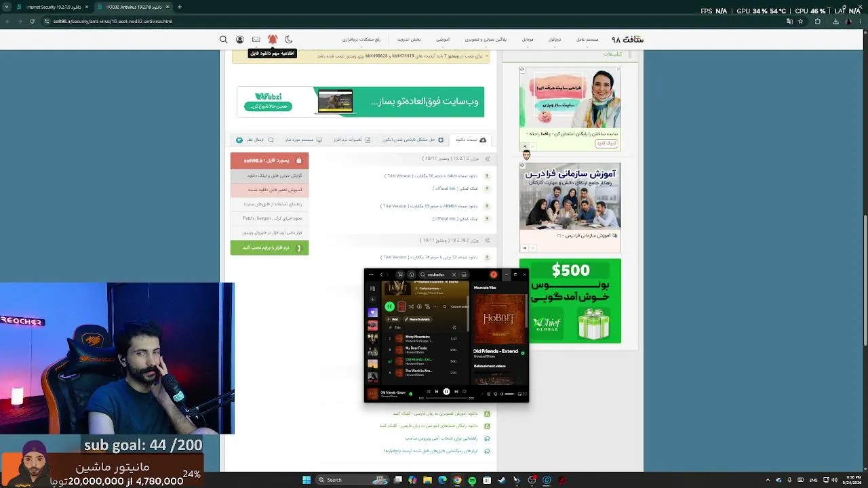
Task: Open Spotify from the taskbar
Action: [472, 480]
